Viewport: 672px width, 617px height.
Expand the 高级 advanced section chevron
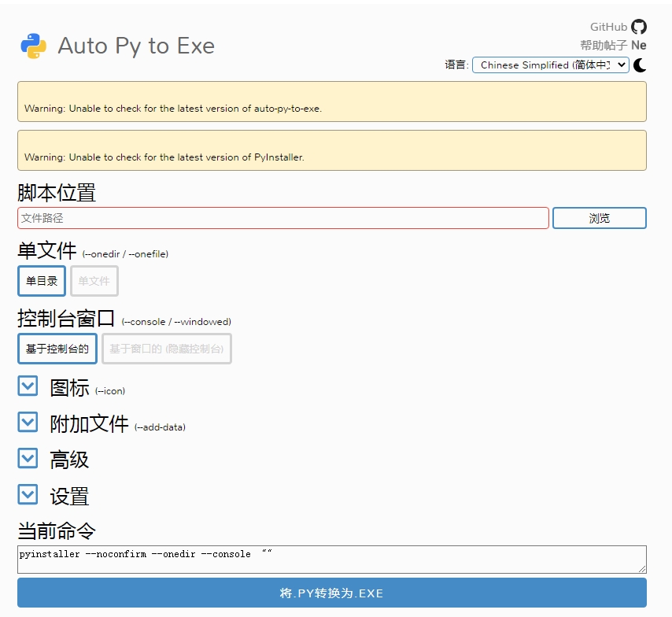point(28,458)
